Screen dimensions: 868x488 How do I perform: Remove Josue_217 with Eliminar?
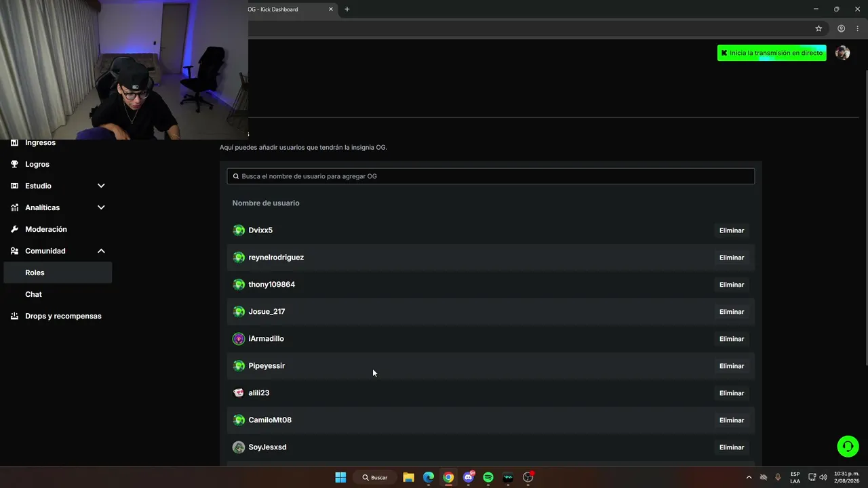tap(732, 312)
